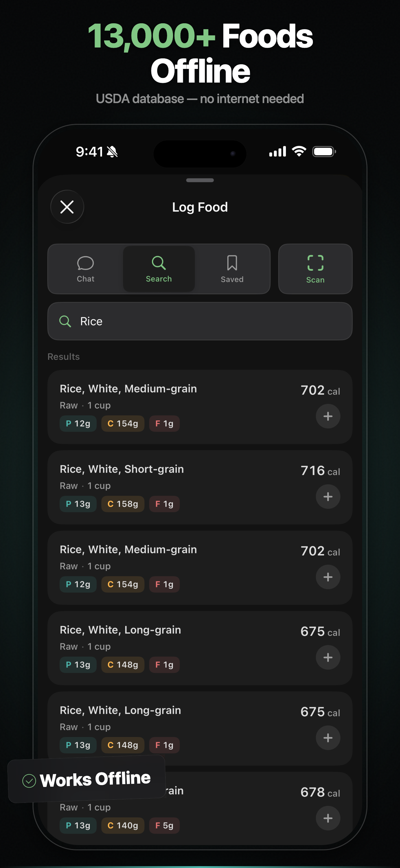Add first Medium-grain rice, 702 cal
The width and height of the screenshot is (400, 868).
click(x=328, y=417)
